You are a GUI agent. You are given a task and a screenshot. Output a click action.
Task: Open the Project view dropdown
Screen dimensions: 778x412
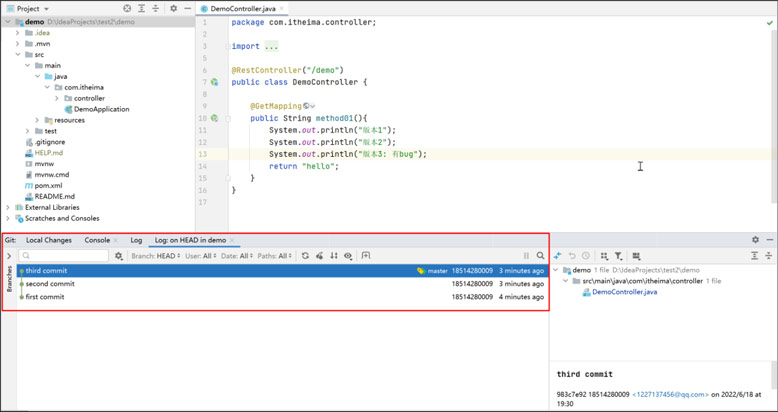33,8
